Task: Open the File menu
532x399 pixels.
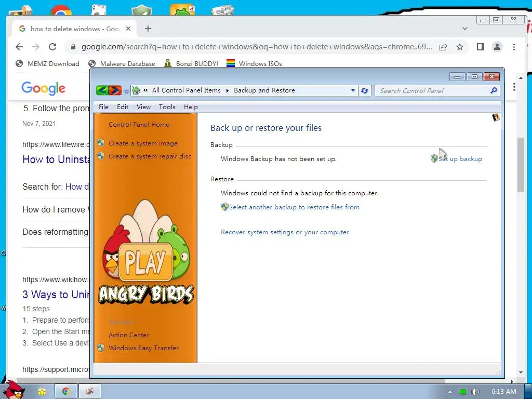Action: [103, 107]
